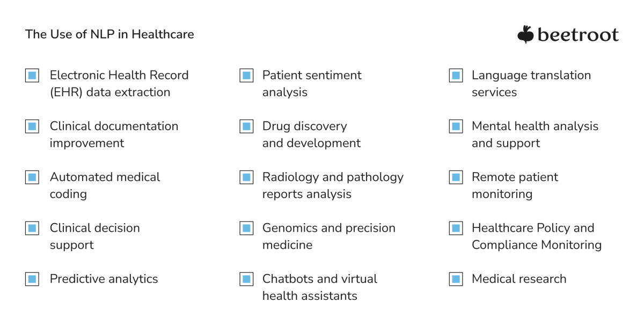
Task: Toggle the Electronic Health Record checkbox
Action: pos(32,76)
